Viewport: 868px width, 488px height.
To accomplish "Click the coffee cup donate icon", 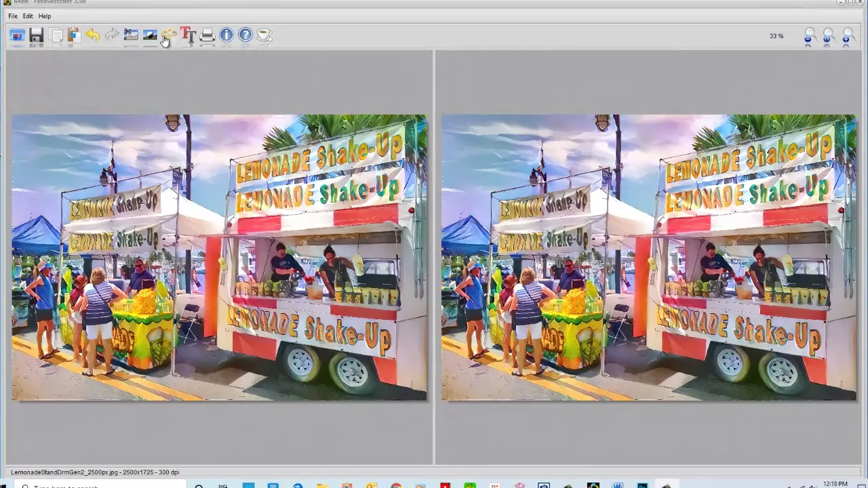I will pos(264,35).
